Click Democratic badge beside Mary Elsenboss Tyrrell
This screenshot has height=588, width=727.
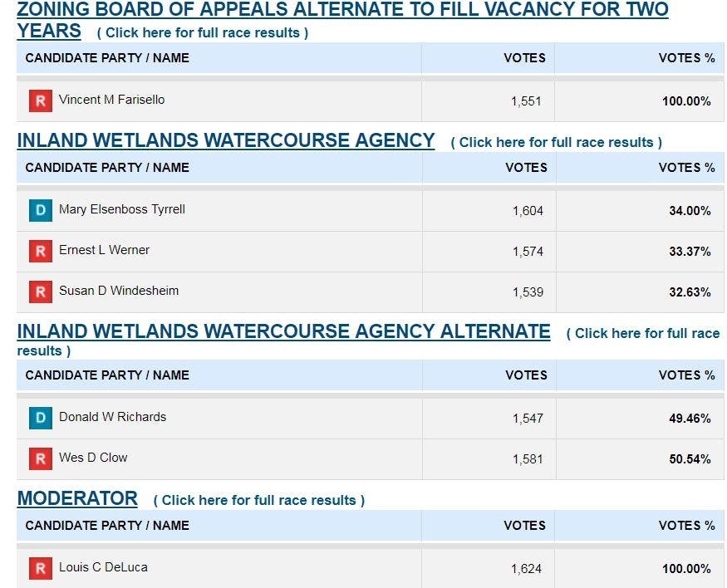(x=40, y=210)
